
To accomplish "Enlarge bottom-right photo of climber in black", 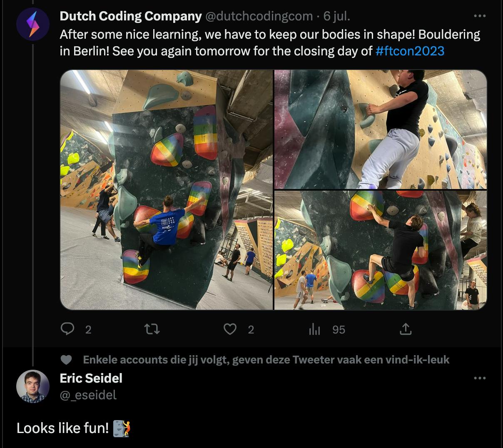I will 381,250.
